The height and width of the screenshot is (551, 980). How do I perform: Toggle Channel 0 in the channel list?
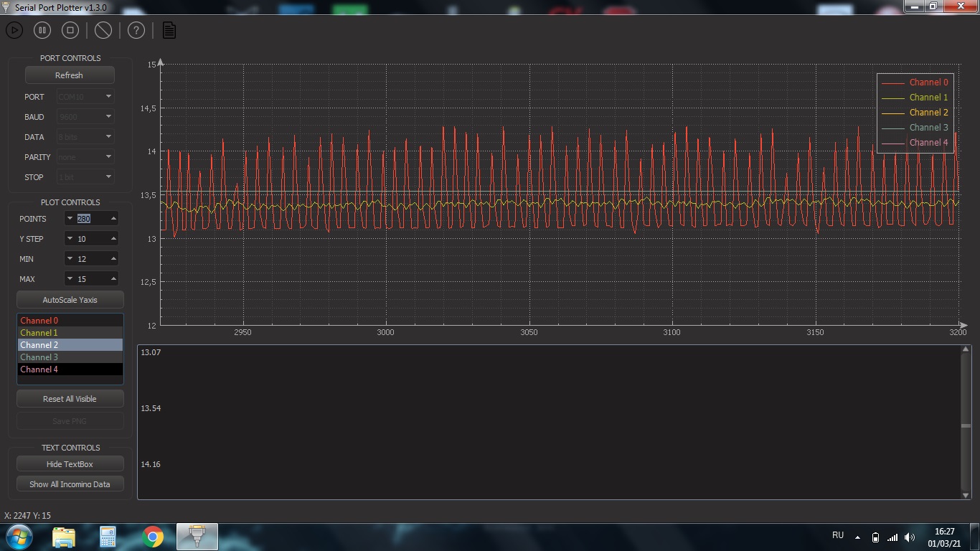pyautogui.click(x=70, y=321)
